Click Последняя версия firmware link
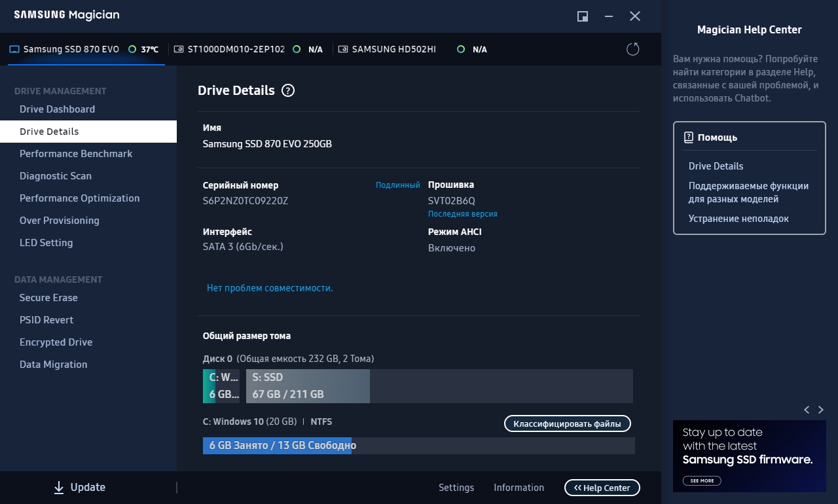Image resolution: width=838 pixels, height=504 pixels. pyautogui.click(x=463, y=214)
